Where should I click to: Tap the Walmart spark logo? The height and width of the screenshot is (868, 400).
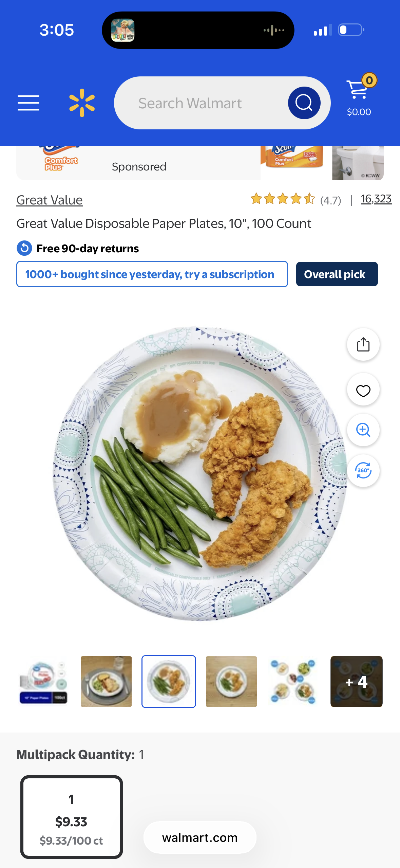point(82,103)
